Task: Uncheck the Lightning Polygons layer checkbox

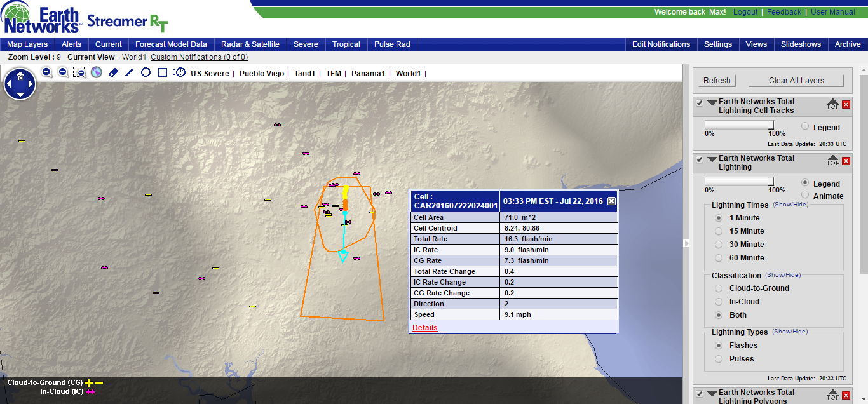Action: point(700,394)
